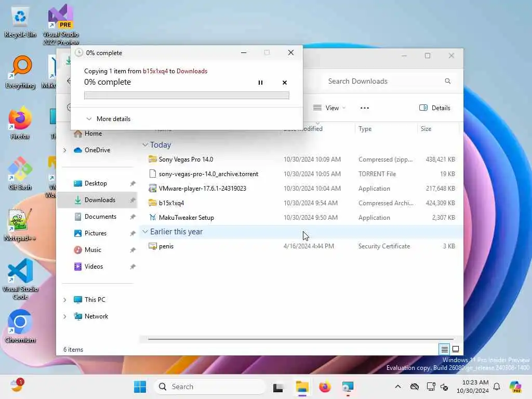Open Music in the sidebar

tap(92, 250)
